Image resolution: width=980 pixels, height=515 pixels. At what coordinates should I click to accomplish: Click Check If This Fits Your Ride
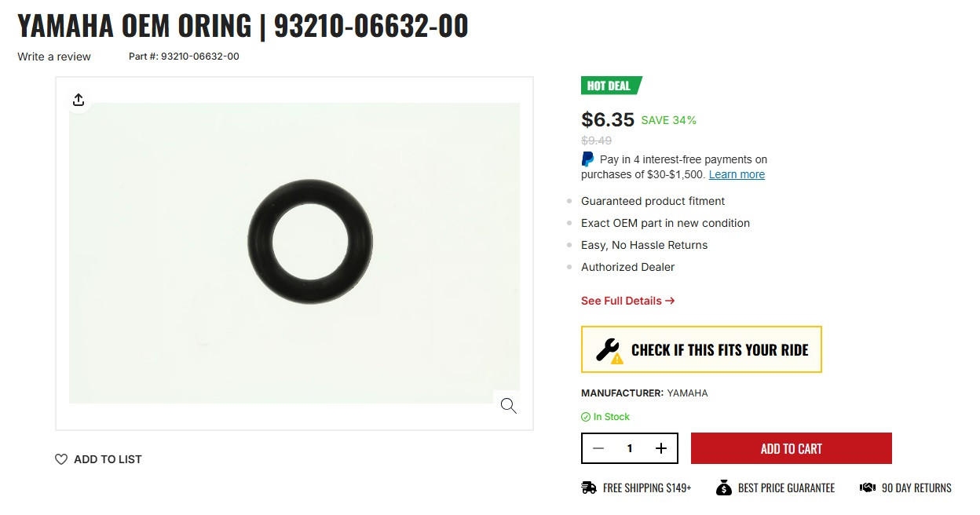(701, 349)
